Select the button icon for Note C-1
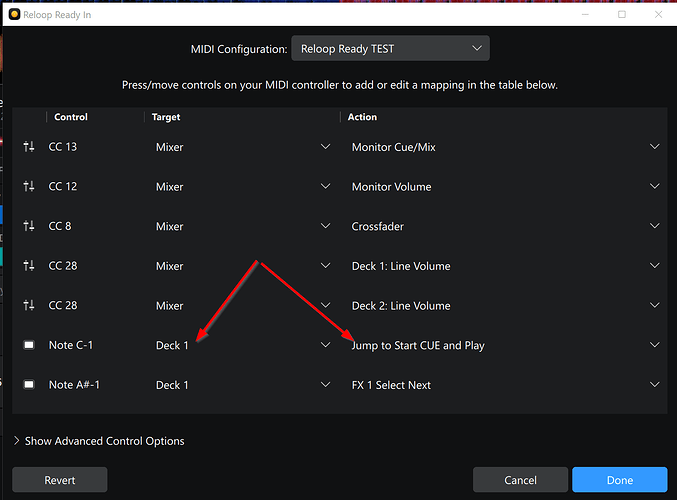Viewport: 677px width, 500px height. [29, 345]
